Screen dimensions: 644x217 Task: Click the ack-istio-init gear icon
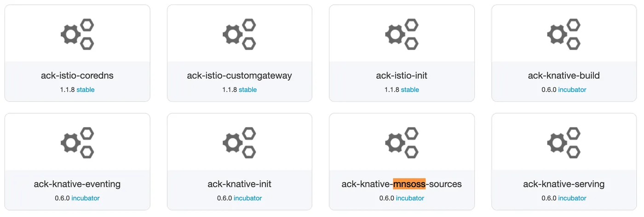click(402, 34)
